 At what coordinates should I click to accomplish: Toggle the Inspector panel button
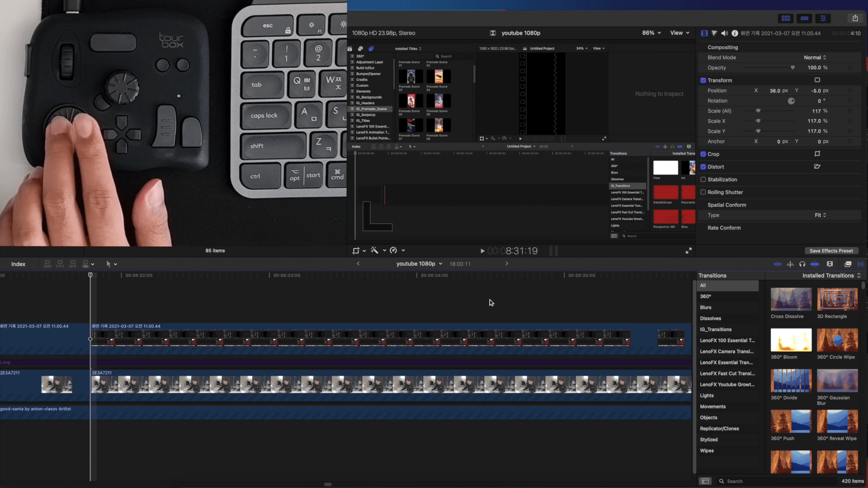click(x=823, y=18)
